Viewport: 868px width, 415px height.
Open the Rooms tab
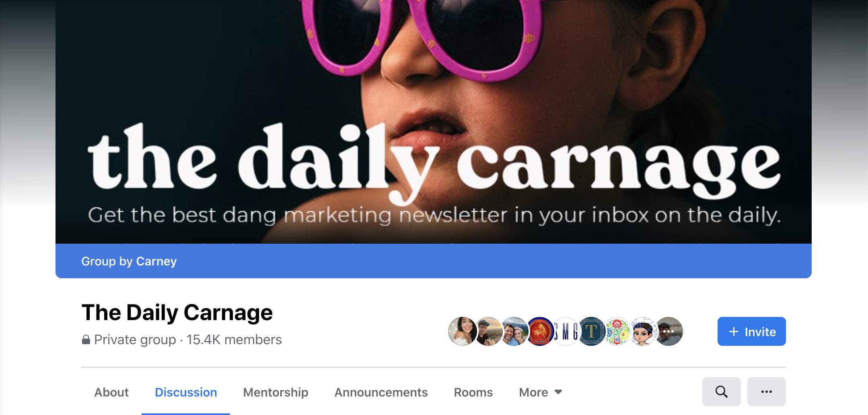pyautogui.click(x=473, y=392)
